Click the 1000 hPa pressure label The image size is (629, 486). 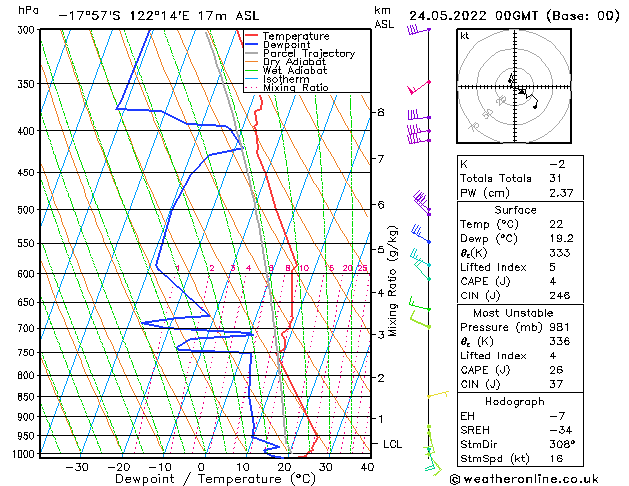25,454
